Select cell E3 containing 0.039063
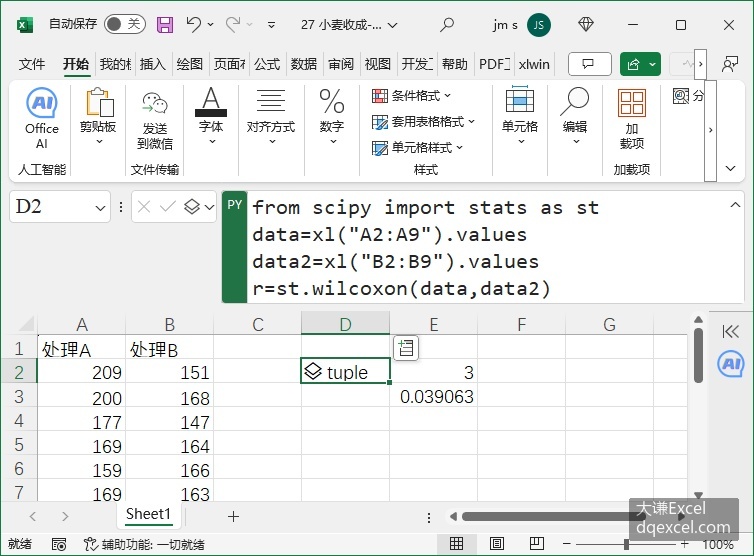The height and width of the screenshot is (556, 754). pyautogui.click(x=433, y=397)
